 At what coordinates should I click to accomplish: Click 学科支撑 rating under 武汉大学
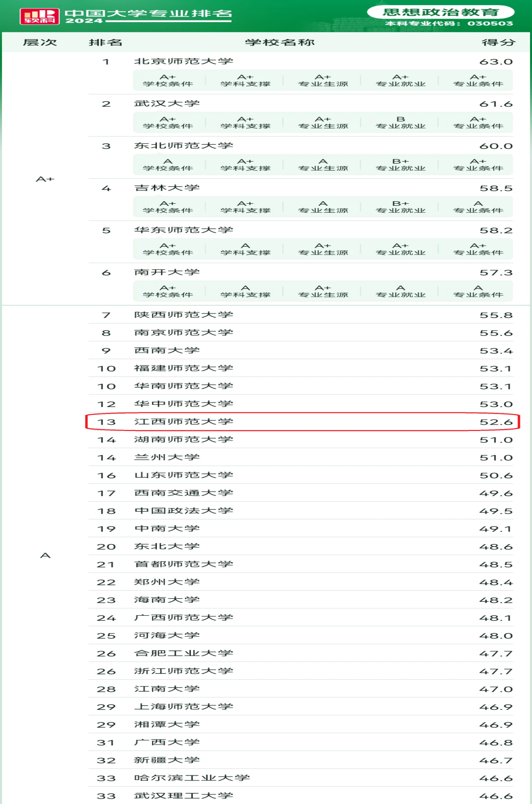tap(245, 122)
